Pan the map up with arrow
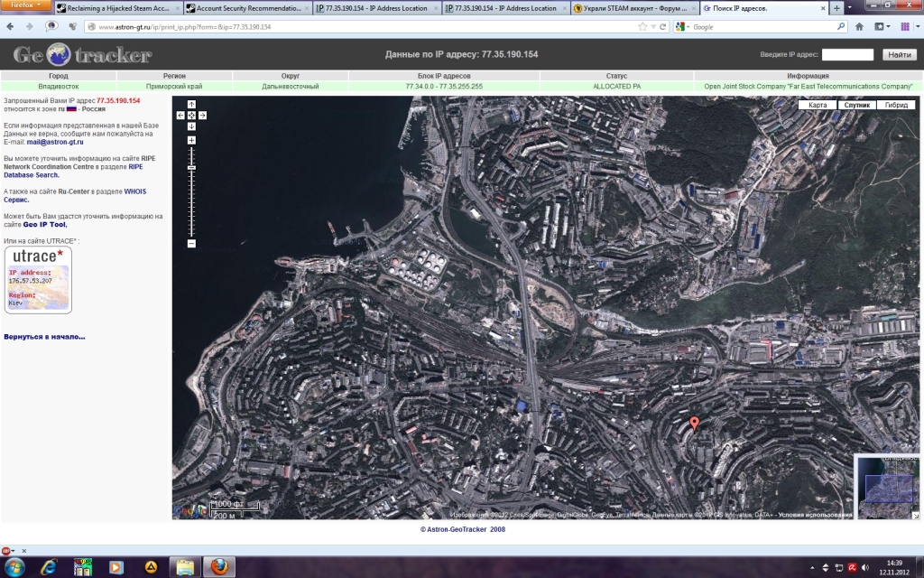The width and height of the screenshot is (924, 578). (x=191, y=105)
